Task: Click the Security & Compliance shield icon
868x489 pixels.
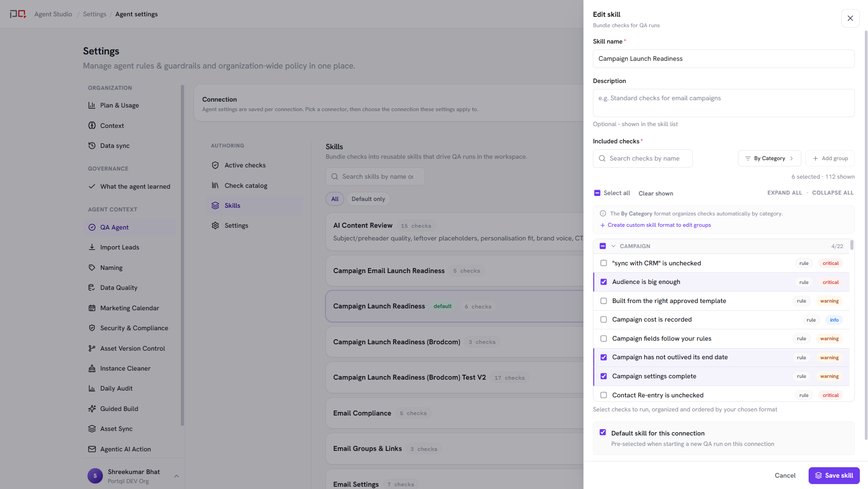Action: (92, 328)
